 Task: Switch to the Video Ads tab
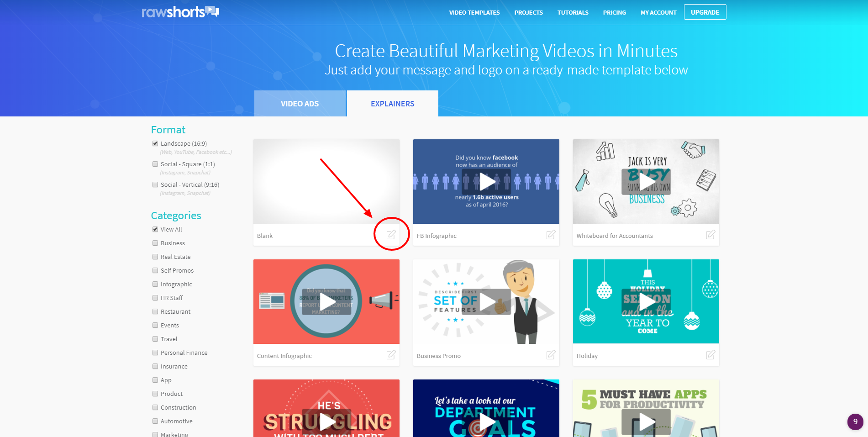300,104
